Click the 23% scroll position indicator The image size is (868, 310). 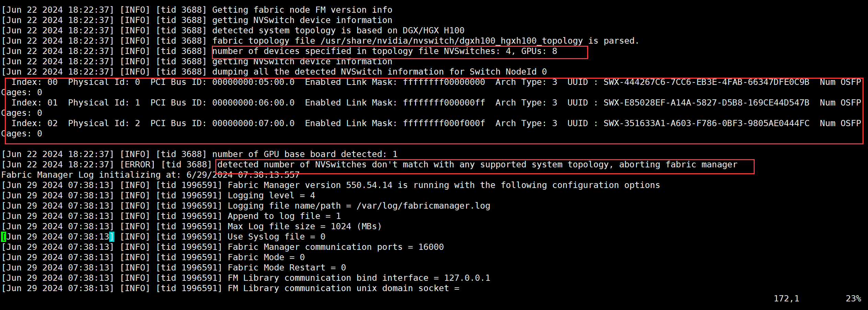pos(853,299)
